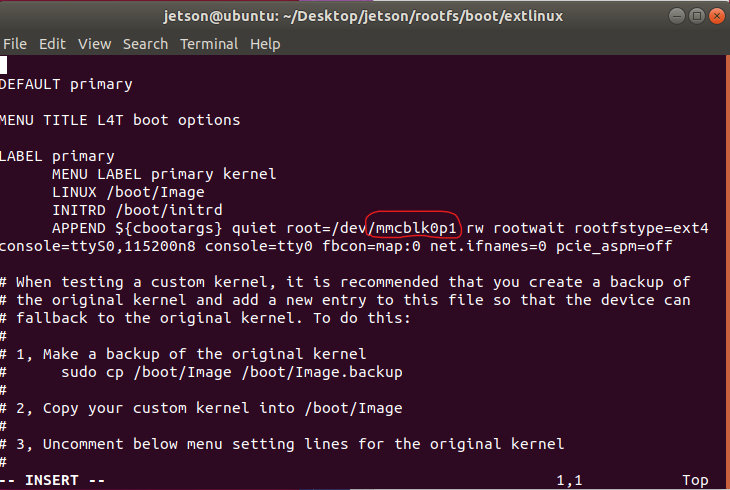The height and width of the screenshot is (490, 730).
Task: Open the File menu
Action: (15, 44)
